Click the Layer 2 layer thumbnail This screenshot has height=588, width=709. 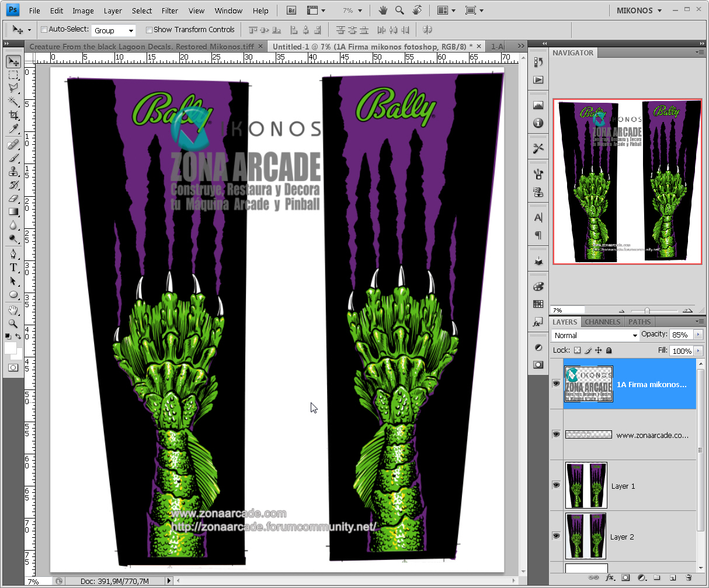point(586,537)
